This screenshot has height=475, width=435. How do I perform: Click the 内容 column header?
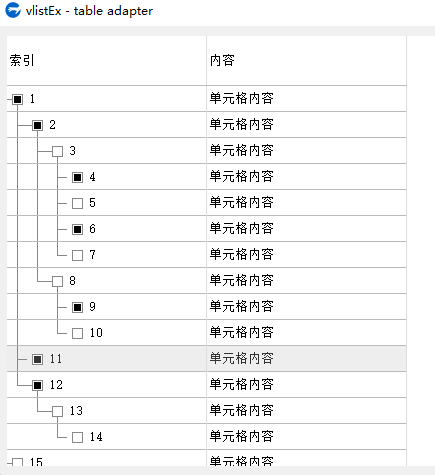(x=307, y=61)
